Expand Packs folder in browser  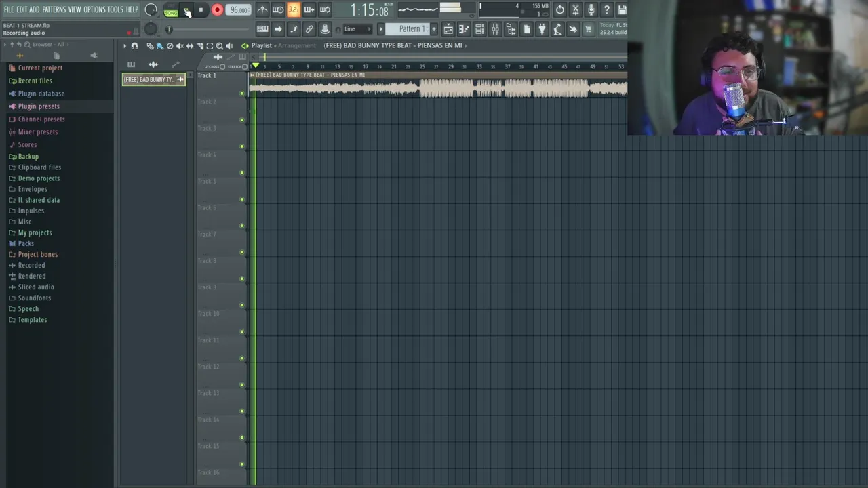pyautogui.click(x=26, y=243)
